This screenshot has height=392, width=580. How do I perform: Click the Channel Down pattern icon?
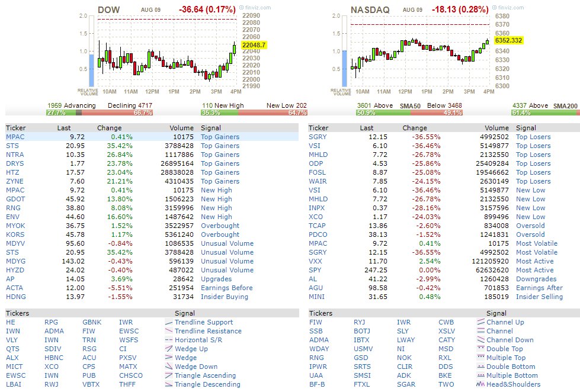(480, 340)
